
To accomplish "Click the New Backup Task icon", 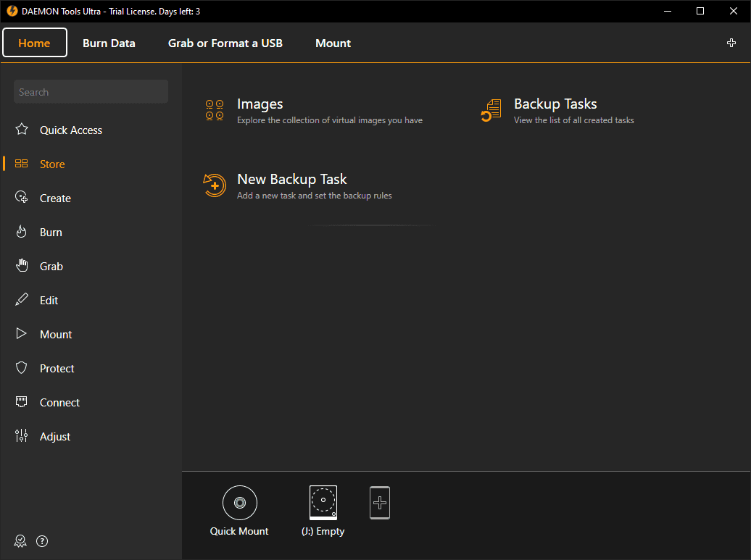I will point(215,185).
